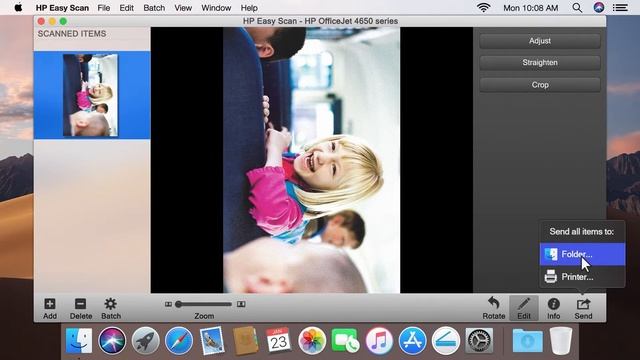Open Downloads folder in the Dock
Screen dimensions: 640x360
point(527,340)
